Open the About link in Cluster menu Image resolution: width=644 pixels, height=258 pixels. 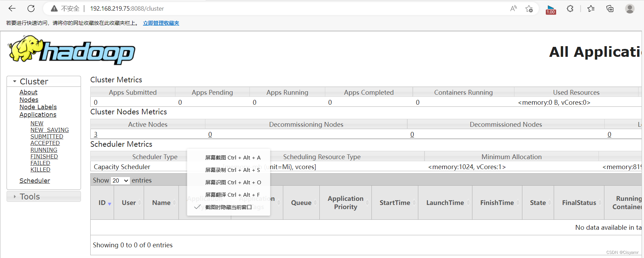click(28, 92)
